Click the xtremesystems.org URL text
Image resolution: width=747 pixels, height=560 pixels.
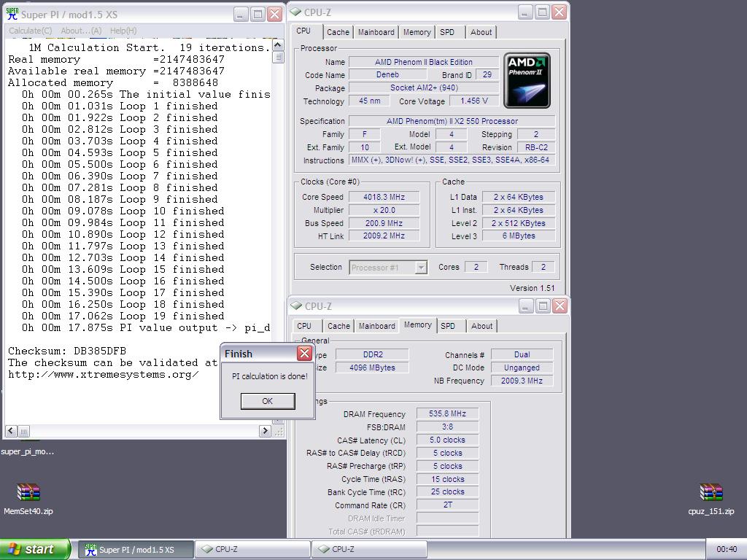coord(104,374)
